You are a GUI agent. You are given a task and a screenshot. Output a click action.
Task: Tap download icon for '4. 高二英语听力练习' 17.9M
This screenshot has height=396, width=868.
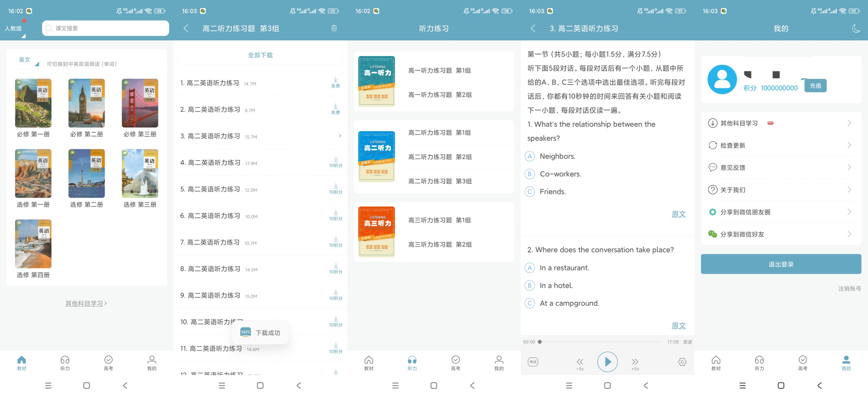point(335,162)
